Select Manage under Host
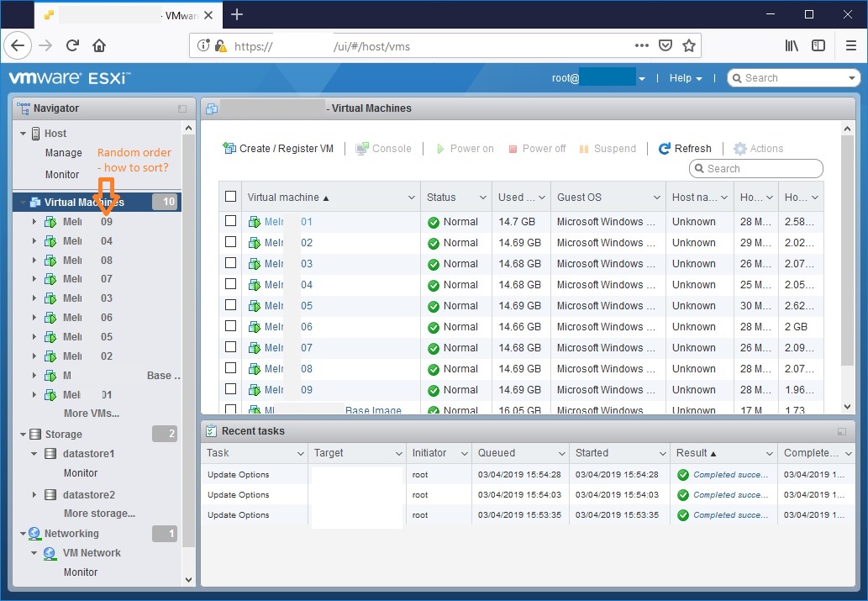Viewport: 868px width, 601px height. pyautogui.click(x=64, y=153)
